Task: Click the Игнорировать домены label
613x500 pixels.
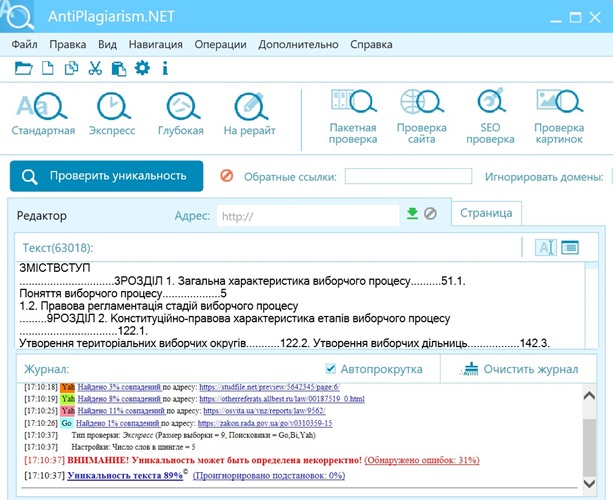Action: click(x=544, y=177)
